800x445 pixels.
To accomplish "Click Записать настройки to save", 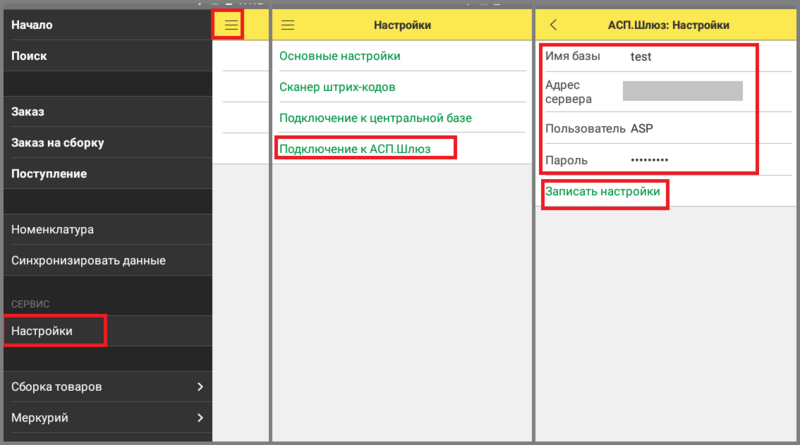I will click(602, 190).
